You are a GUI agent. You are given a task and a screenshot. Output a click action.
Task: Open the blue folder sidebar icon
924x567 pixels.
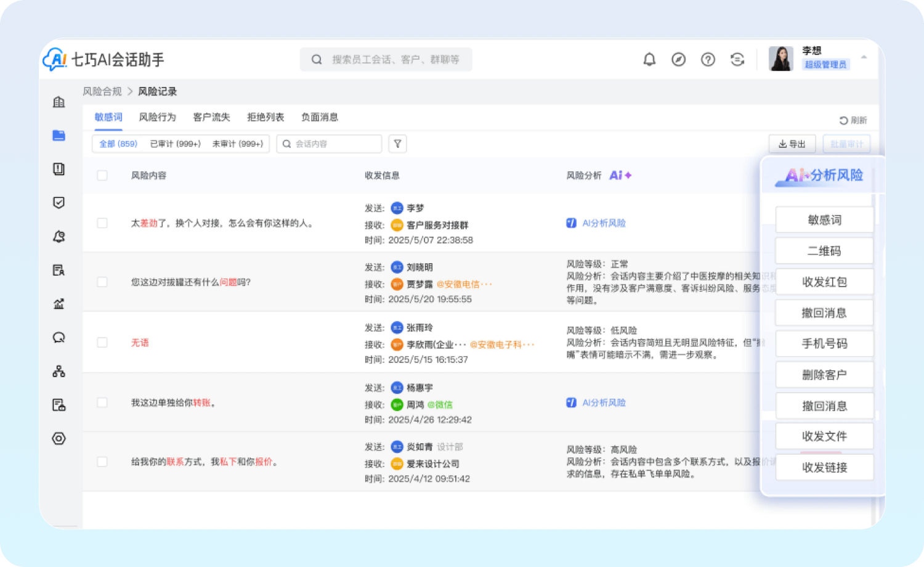[59, 136]
